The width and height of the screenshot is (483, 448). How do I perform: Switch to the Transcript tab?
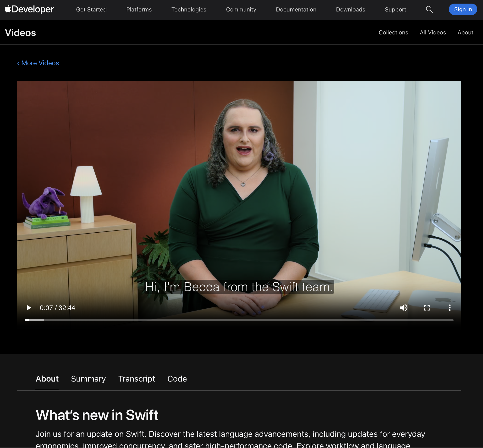coord(137,379)
